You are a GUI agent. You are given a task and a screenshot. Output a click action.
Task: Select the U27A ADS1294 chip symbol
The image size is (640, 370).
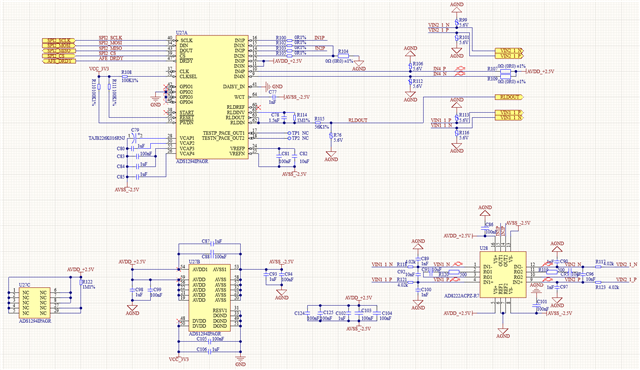click(212, 97)
